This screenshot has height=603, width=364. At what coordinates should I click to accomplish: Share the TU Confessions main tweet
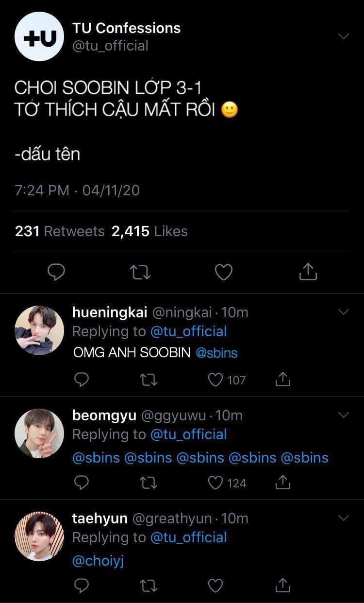(308, 272)
